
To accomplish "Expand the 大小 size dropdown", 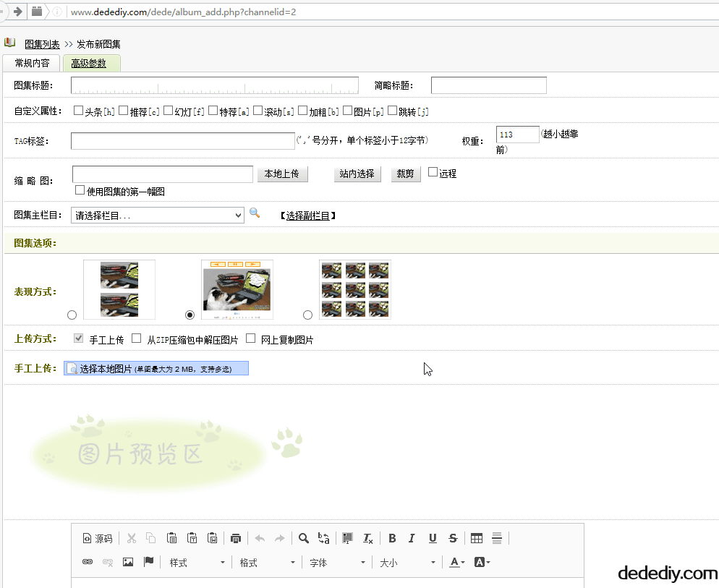I will click(407, 563).
